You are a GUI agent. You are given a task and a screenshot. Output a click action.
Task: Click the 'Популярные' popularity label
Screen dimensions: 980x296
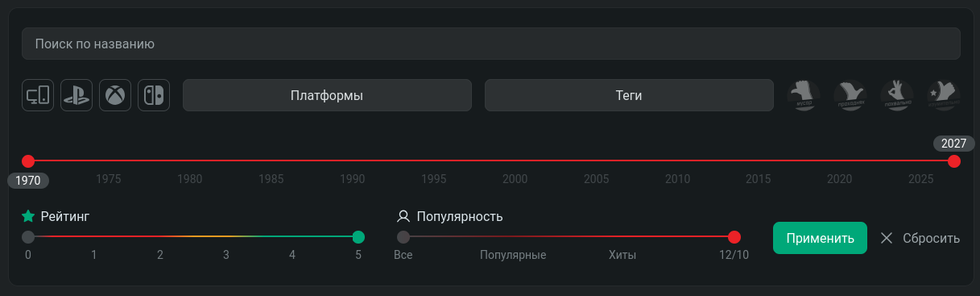[513, 255]
